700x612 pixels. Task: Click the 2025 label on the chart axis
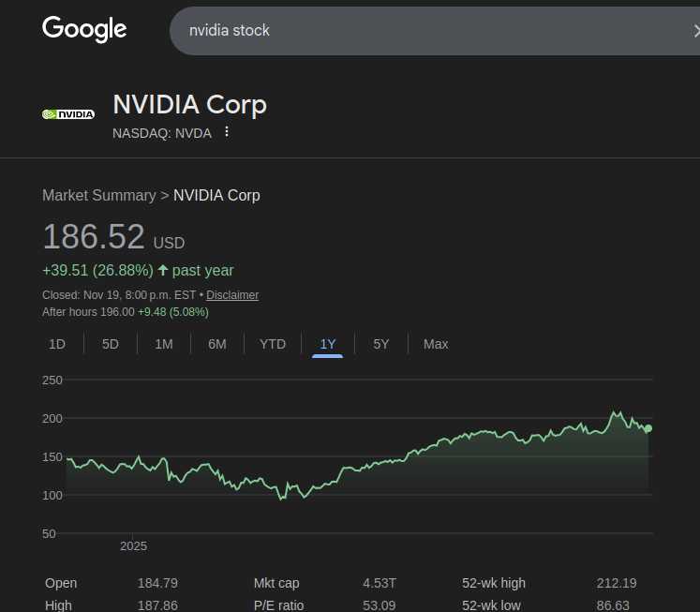(133, 546)
